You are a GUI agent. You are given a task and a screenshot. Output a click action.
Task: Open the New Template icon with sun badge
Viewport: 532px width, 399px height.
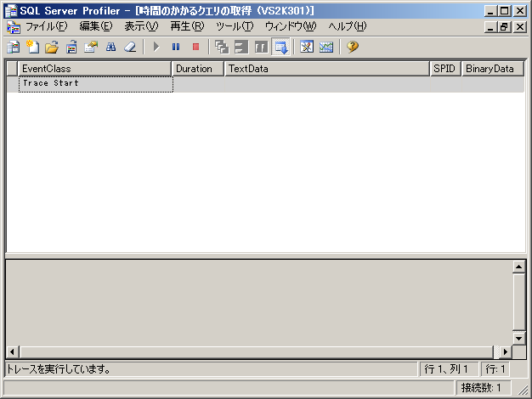(32, 47)
